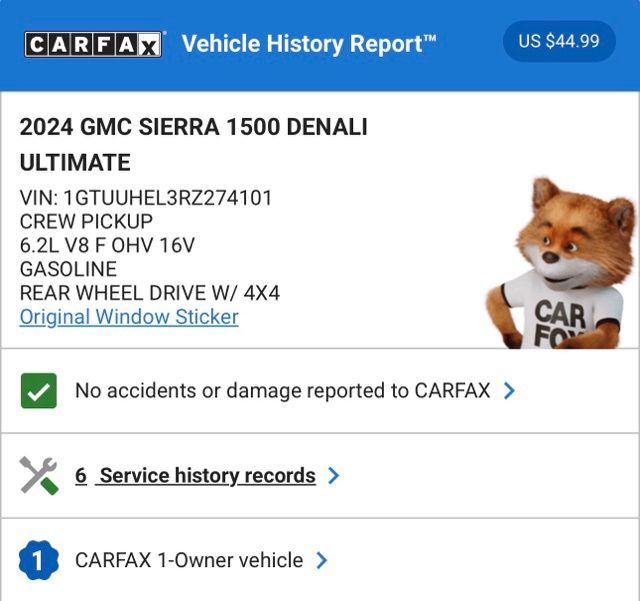
Task: Open the 6 Service history records link
Action: 195,476
